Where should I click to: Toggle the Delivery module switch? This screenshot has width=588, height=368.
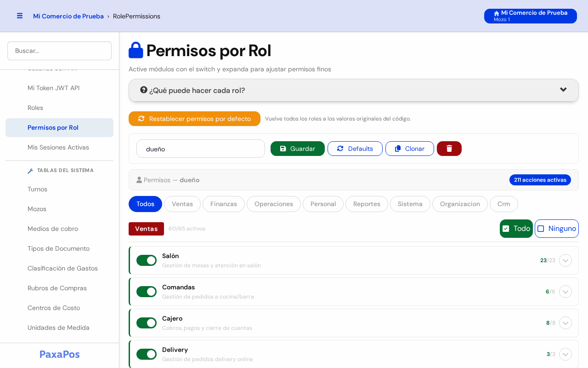coord(147,354)
